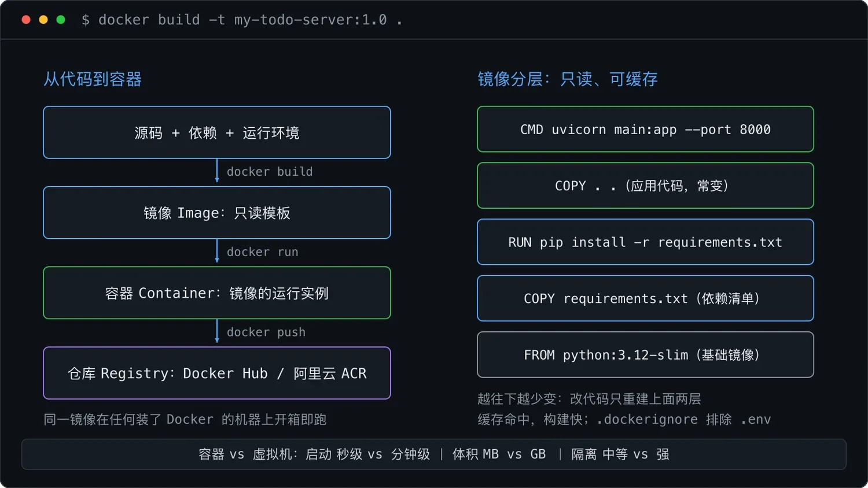Image resolution: width=868 pixels, height=488 pixels.
Task: Click the docker build arrow label
Action: point(270,172)
